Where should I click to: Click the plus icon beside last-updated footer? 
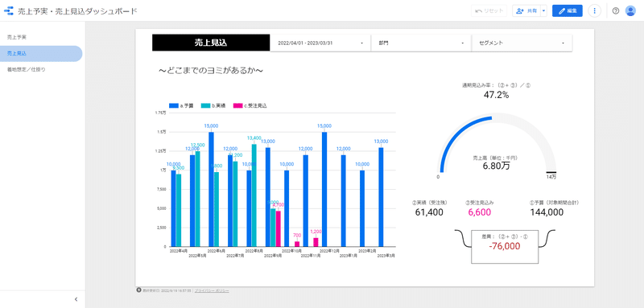(x=138, y=290)
